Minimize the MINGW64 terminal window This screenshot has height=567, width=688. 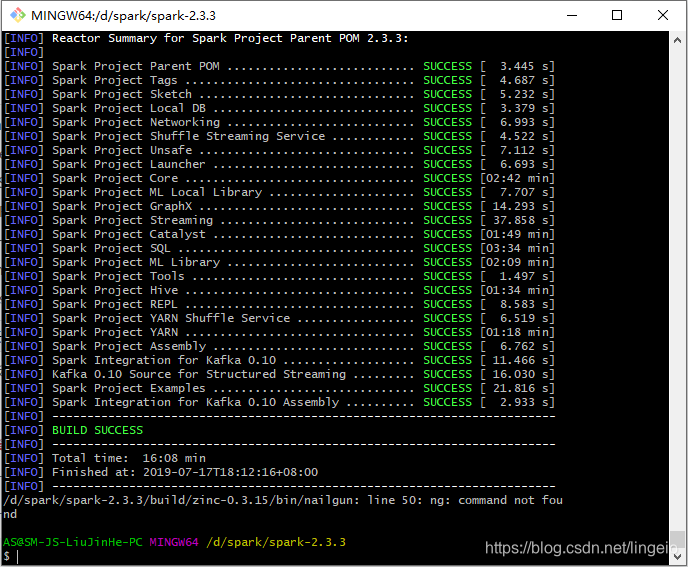(572, 15)
